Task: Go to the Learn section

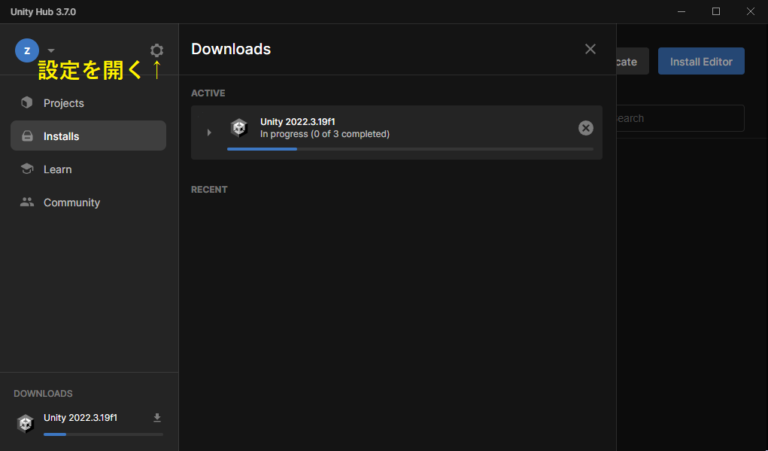Action: 57,169
